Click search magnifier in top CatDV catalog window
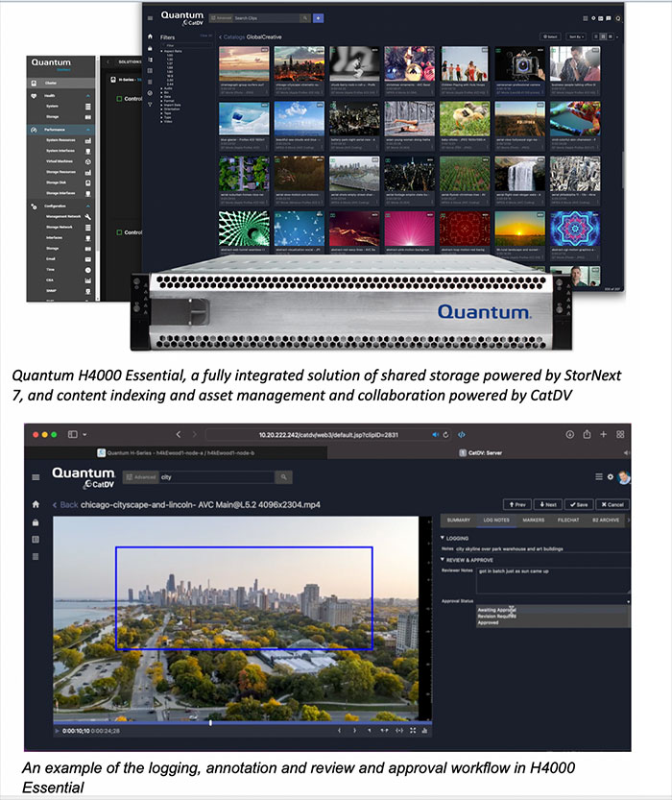 (x=305, y=18)
